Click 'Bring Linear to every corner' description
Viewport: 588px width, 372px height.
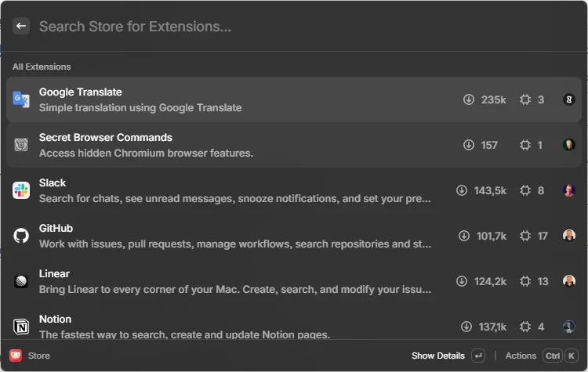pos(234,289)
